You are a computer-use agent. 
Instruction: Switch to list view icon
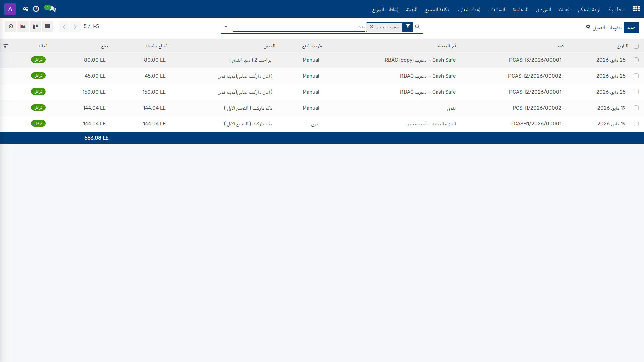click(48, 26)
